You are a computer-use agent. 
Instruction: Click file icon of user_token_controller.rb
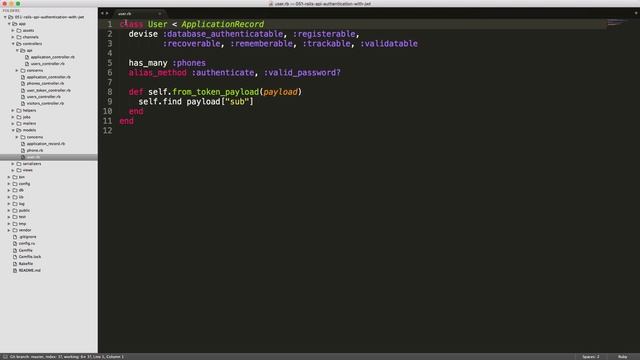[23, 90]
